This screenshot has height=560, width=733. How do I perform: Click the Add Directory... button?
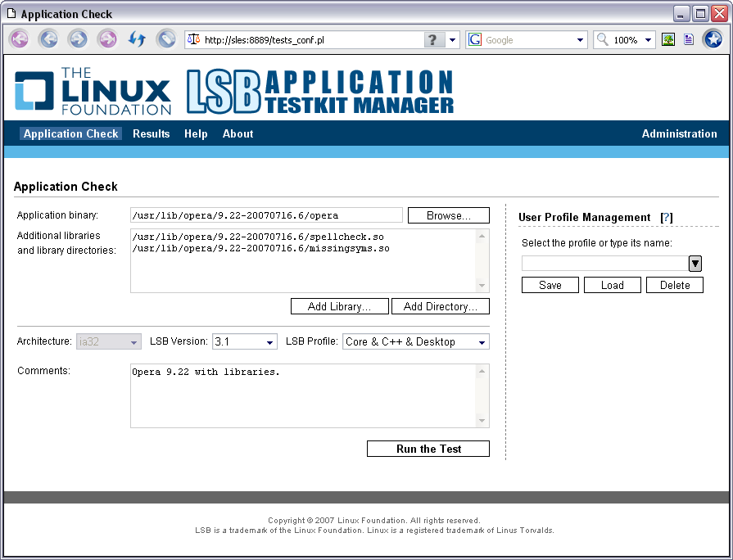click(x=441, y=306)
